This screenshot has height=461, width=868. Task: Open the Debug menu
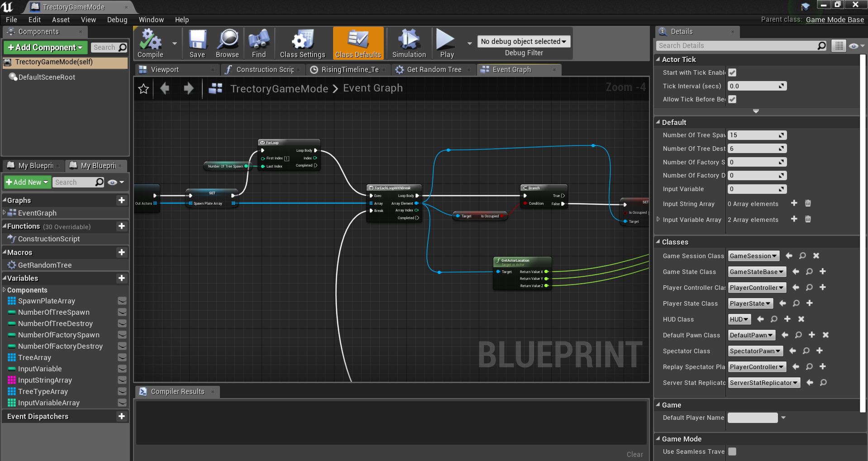point(117,19)
